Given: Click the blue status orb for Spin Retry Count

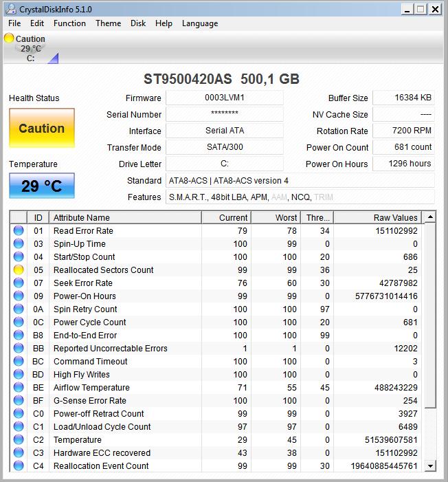Looking at the screenshot, I should coord(19,309).
